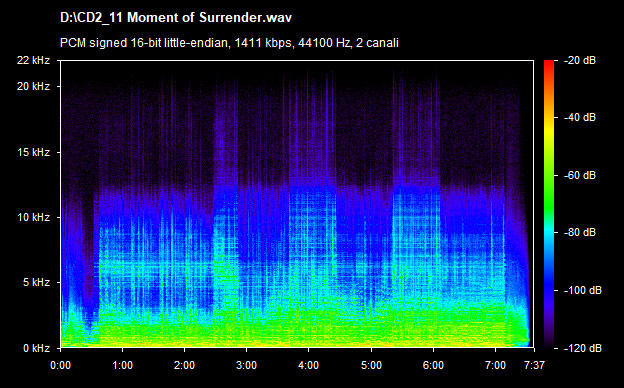The image size is (624, 388).
Task: Click the 20 kHz frequency axis label
Action: click(33, 86)
